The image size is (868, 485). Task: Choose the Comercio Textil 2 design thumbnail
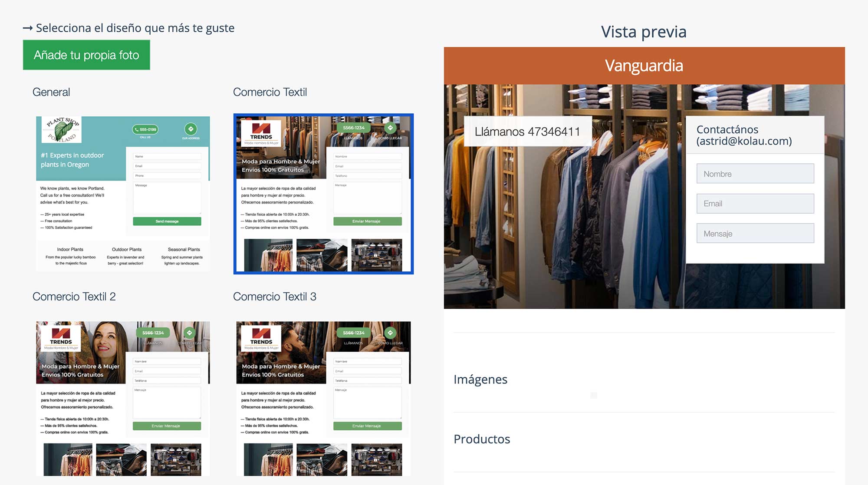[123, 399]
